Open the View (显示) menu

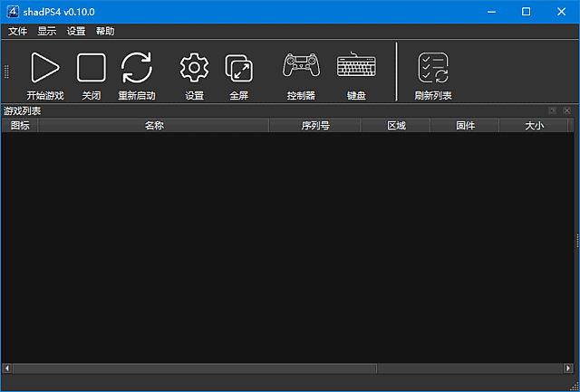[x=46, y=31]
